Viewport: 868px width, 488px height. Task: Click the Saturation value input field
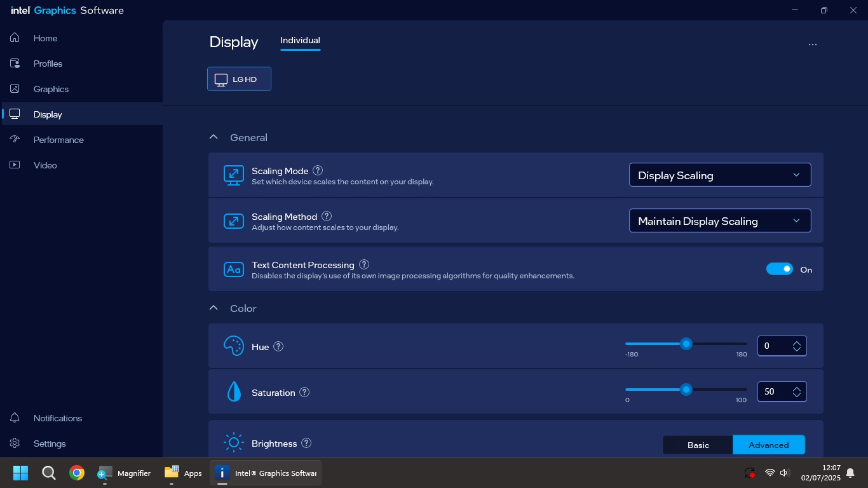(x=774, y=392)
